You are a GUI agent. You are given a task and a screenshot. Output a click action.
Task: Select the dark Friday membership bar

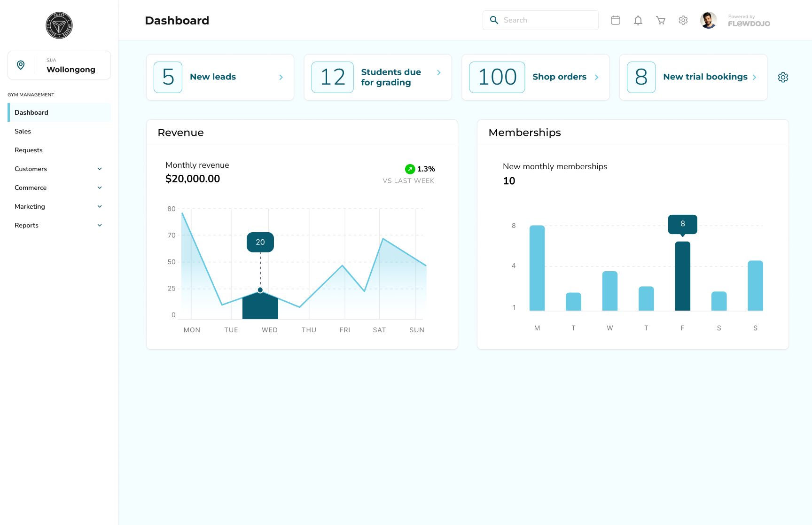click(683, 276)
